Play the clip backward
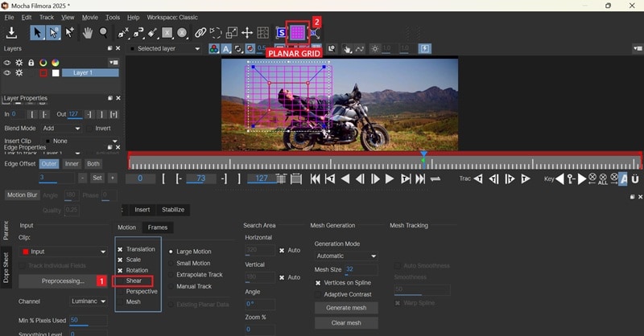644x336 pixels. click(x=345, y=179)
